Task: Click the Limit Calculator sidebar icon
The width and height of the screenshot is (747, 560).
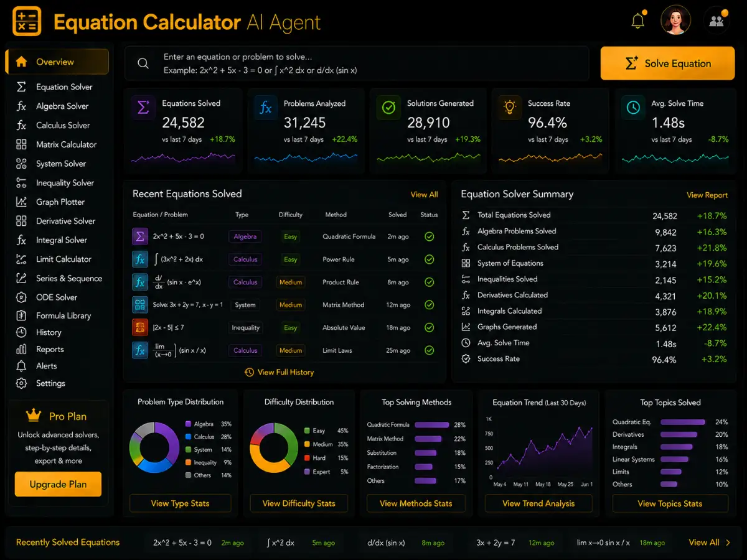Action: click(x=21, y=259)
